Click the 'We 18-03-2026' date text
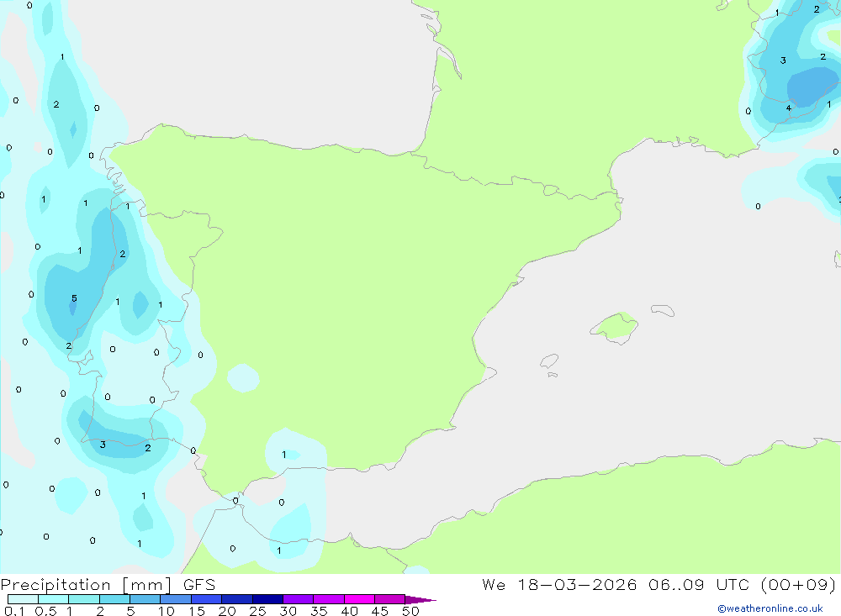The width and height of the screenshot is (841, 616). click(559, 585)
